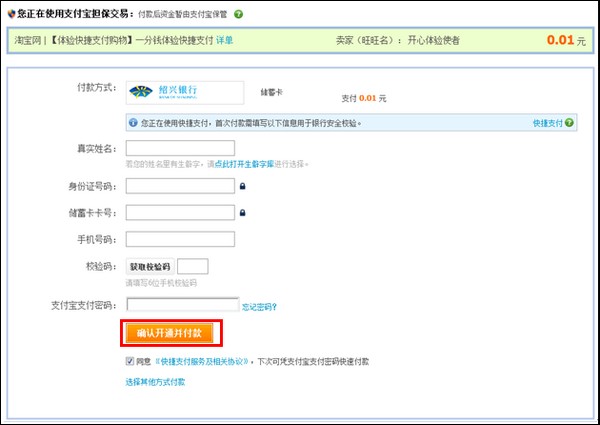Click the 请填写6位手机校验码 hint text

coord(161,283)
